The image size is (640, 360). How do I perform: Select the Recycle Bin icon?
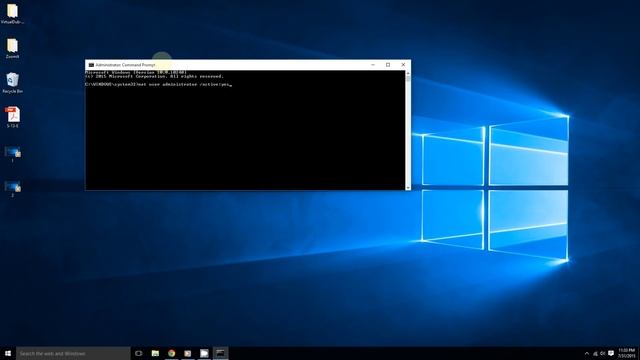coord(12,83)
